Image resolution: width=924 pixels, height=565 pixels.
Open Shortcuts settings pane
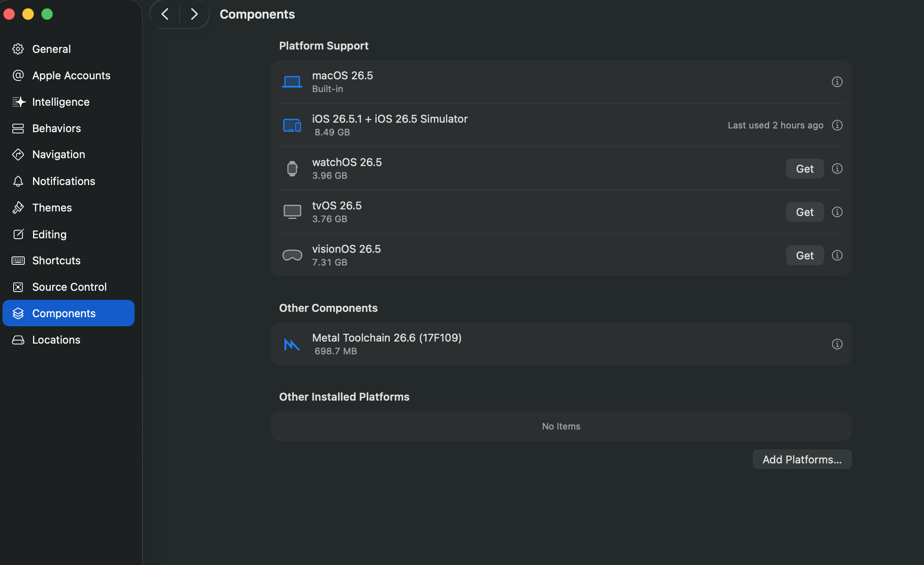coord(69,260)
